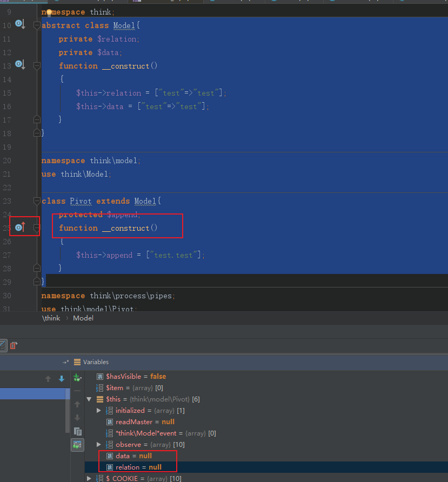
Task: Click the subclass gutter icon on line 10
Action: pos(21,24)
